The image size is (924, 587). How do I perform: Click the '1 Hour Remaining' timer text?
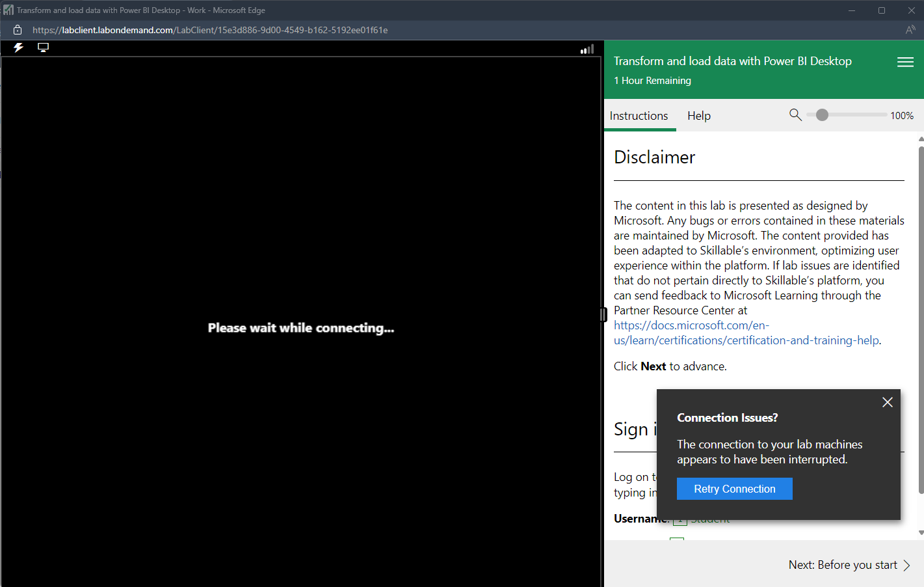[652, 81]
